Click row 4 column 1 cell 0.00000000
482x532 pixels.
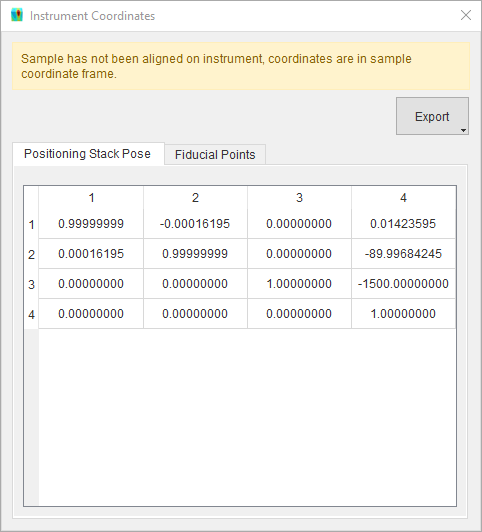pyautogui.click(x=91, y=314)
